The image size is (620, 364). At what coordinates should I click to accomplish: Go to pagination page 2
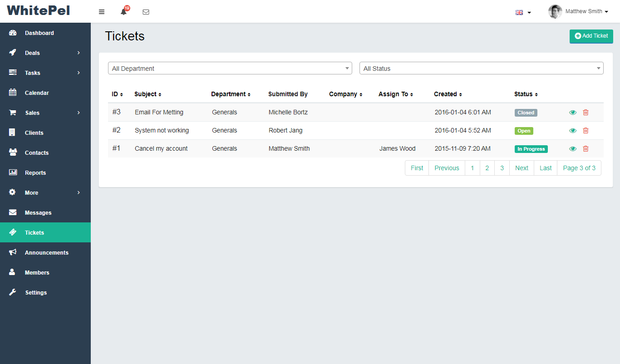(x=487, y=168)
